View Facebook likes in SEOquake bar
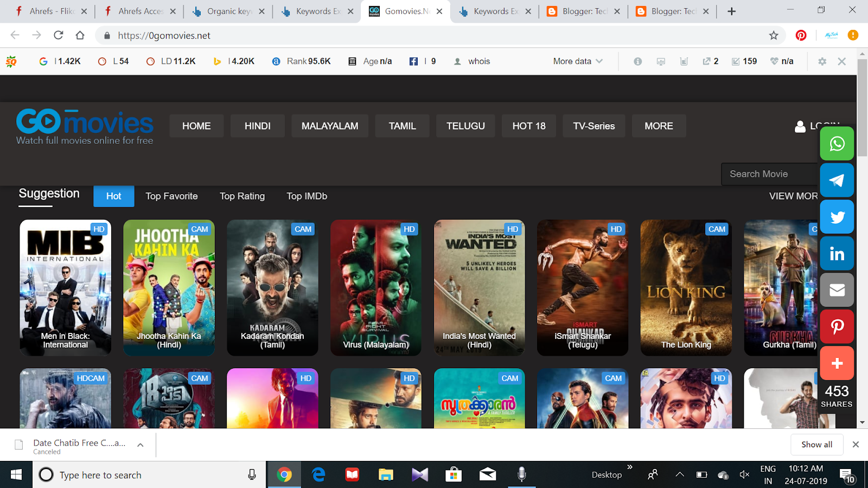868x488 pixels. click(422, 61)
